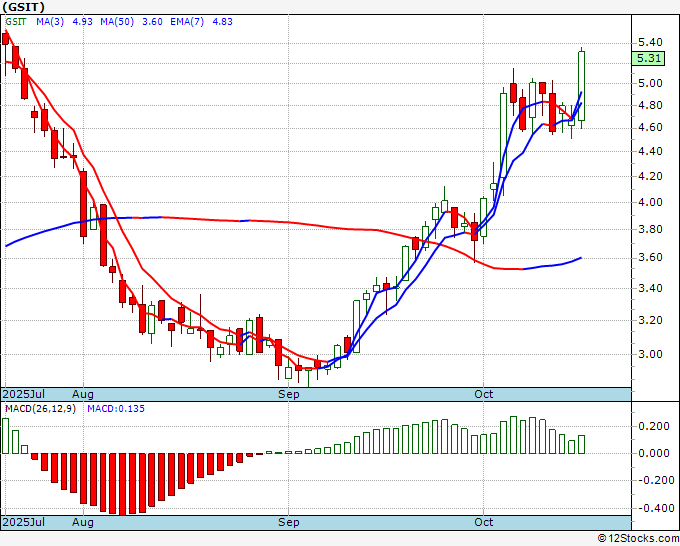The image size is (680, 546).
Task: Click the 4.60 price axis label
Action: (x=650, y=128)
